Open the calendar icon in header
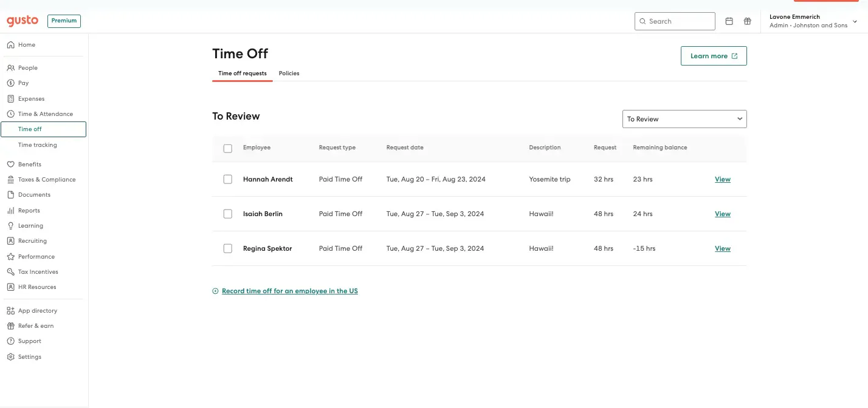The image size is (868, 408). [x=729, y=21]
